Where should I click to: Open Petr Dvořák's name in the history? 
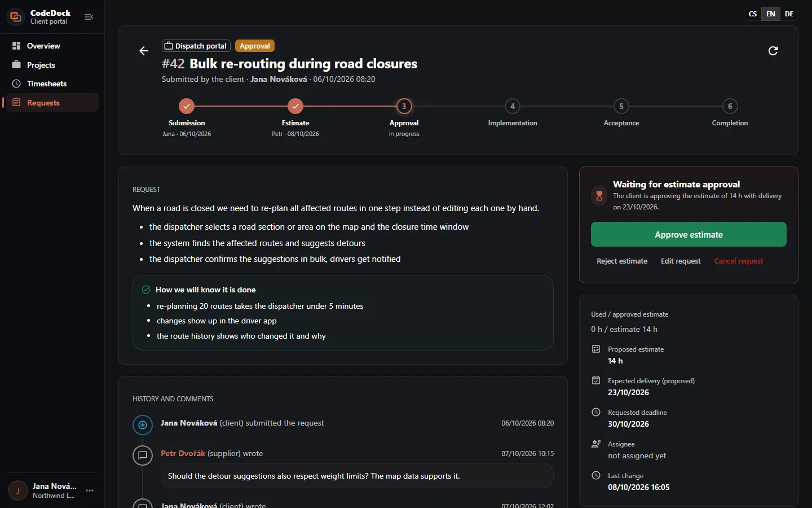click(183, 453)
